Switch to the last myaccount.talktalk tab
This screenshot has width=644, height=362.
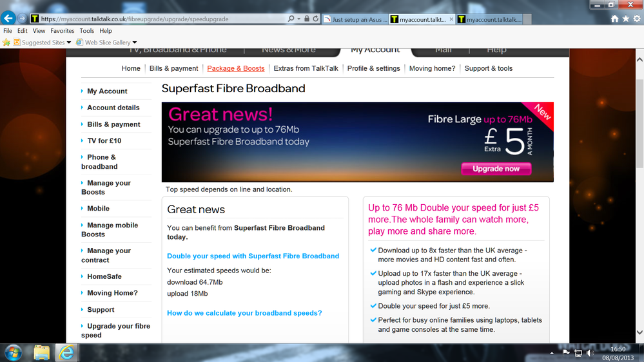pyautogui.click(x=489, y=19)
